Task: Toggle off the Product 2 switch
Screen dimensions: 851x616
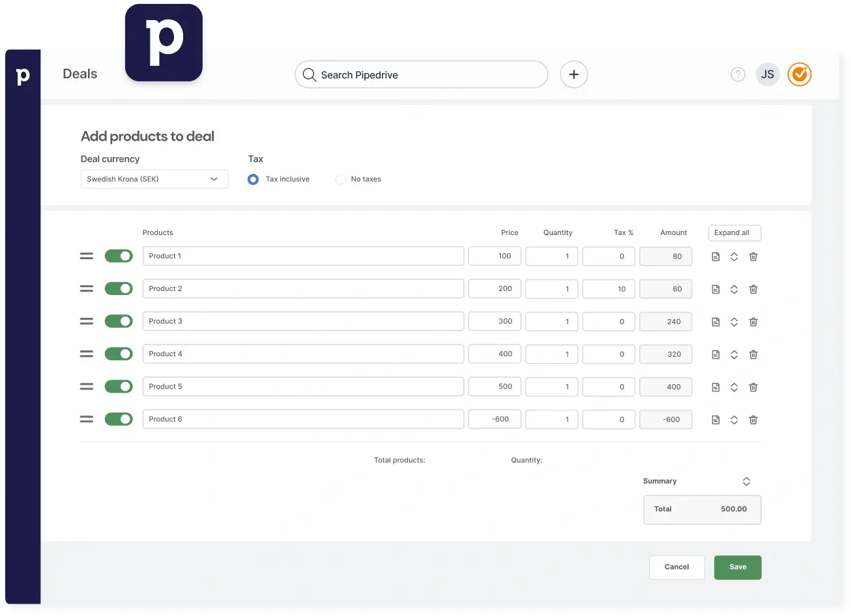Action: pos(119,288)
